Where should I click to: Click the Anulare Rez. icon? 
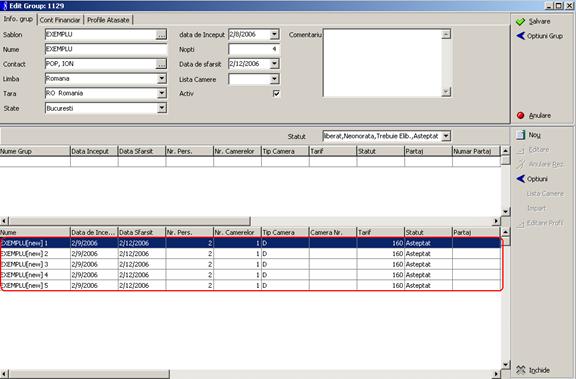click(521, 164)
